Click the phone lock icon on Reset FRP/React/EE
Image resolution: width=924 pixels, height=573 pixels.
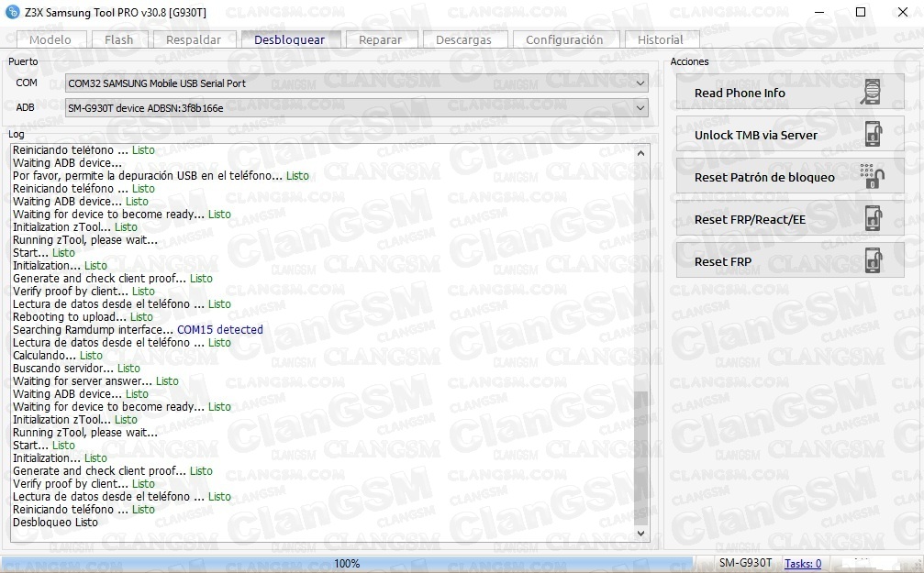click(x=873, y=219)
